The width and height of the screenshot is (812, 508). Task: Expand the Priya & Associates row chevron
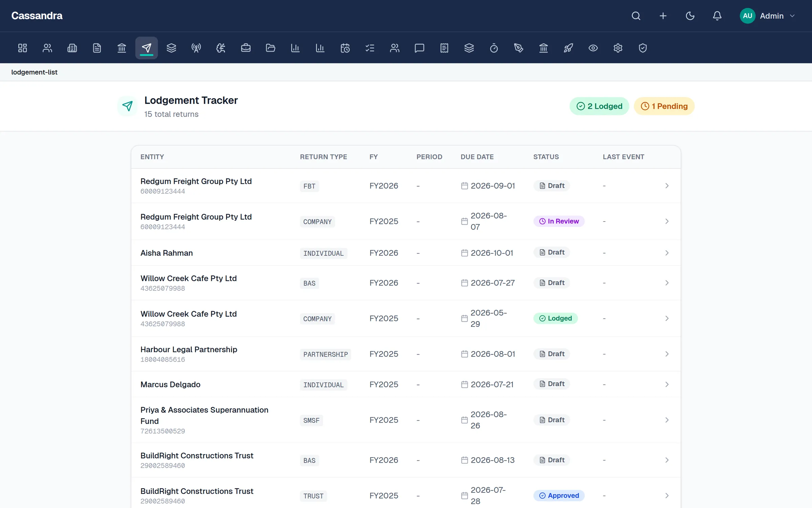667,420
